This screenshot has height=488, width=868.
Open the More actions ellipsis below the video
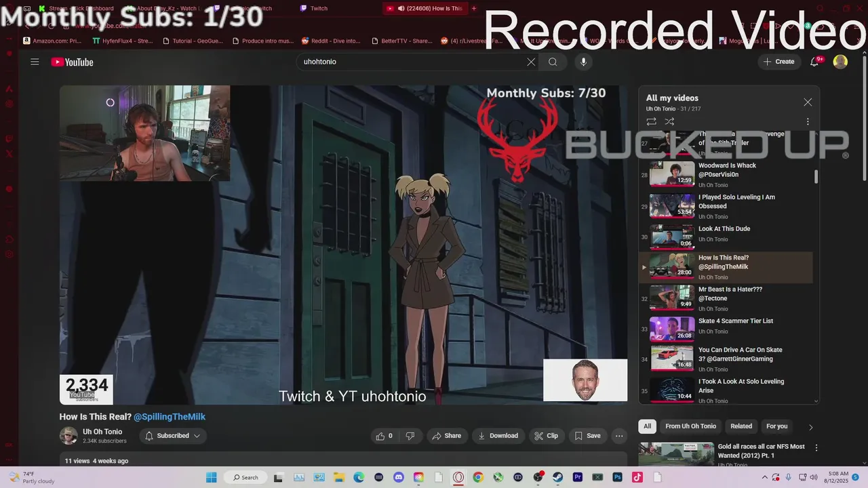[619, 436]
